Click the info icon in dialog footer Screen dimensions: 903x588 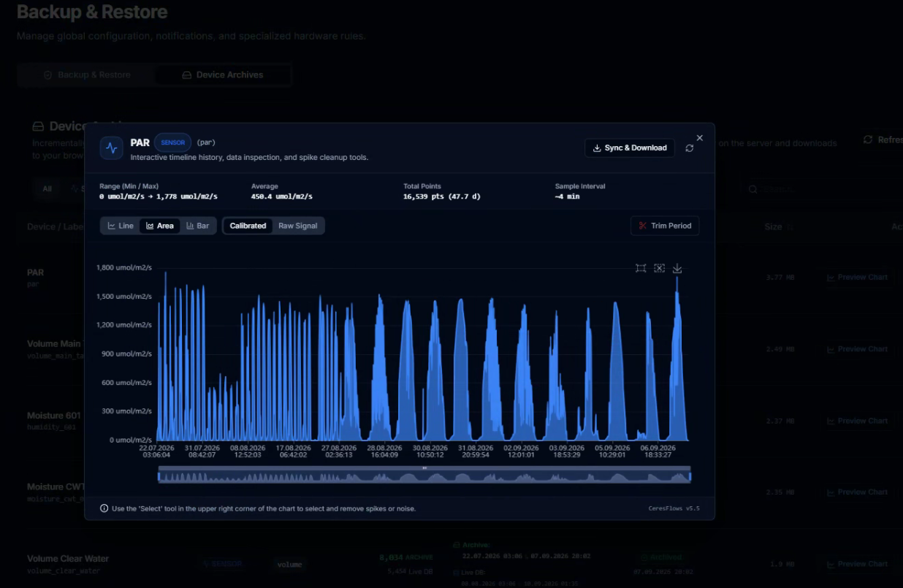point(104,508)
